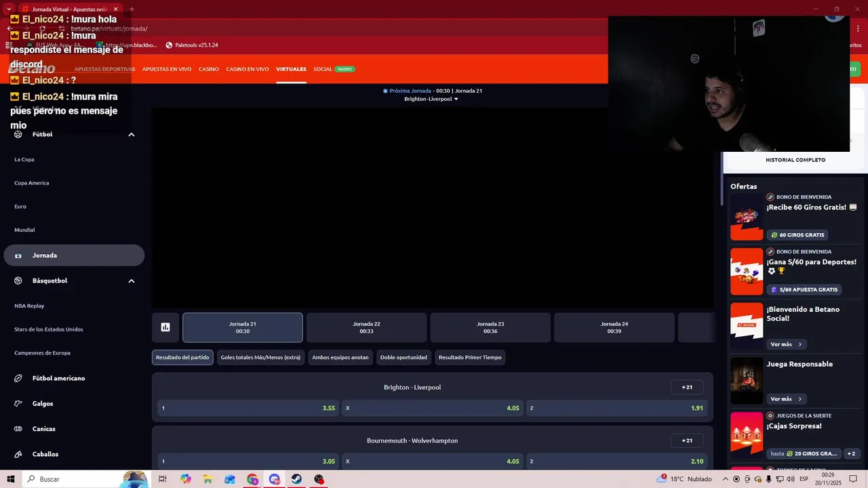Switch to Ambos equipos anotan market
This screenshot has height=488, width=868.
[340, 357]
